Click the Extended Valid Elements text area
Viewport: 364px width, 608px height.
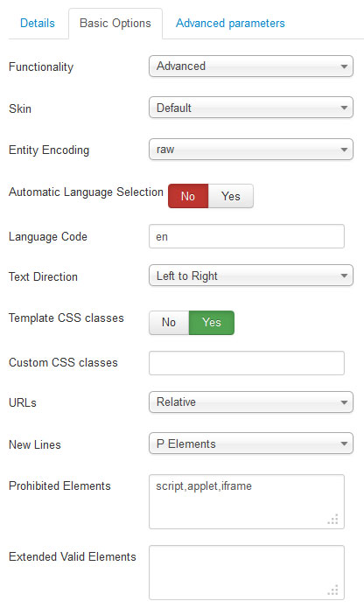[247, 573]
